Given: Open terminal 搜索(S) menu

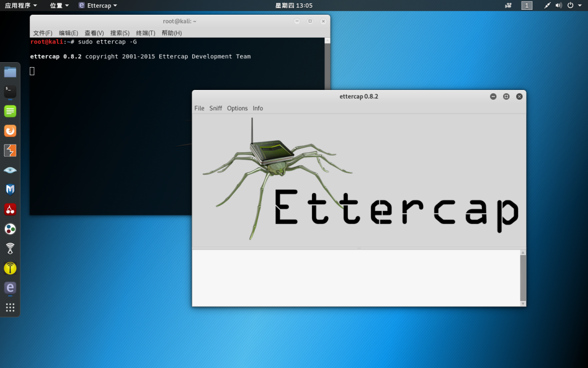Looking at the screenshot, I should tap(120, 33).
